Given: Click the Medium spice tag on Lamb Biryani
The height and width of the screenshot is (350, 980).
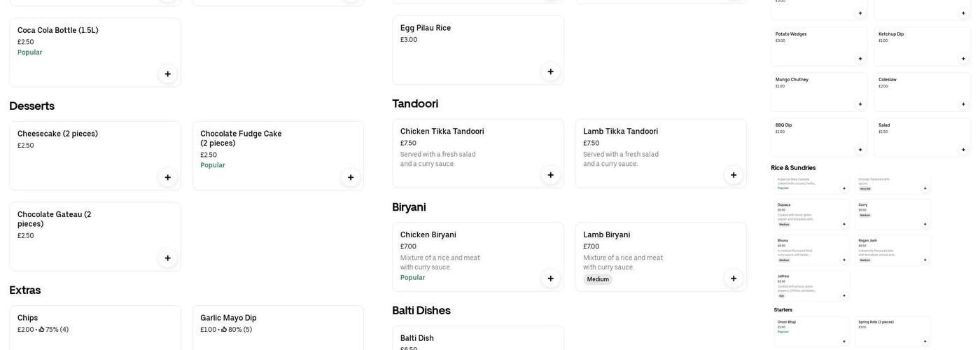Looking at the screenshot, I should coord(598,279).
